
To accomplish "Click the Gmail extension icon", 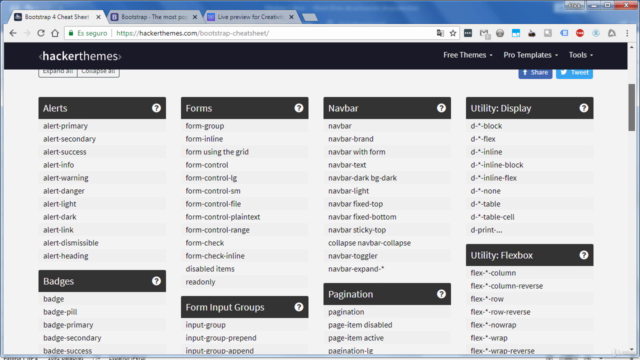I will tap(484, 33).
